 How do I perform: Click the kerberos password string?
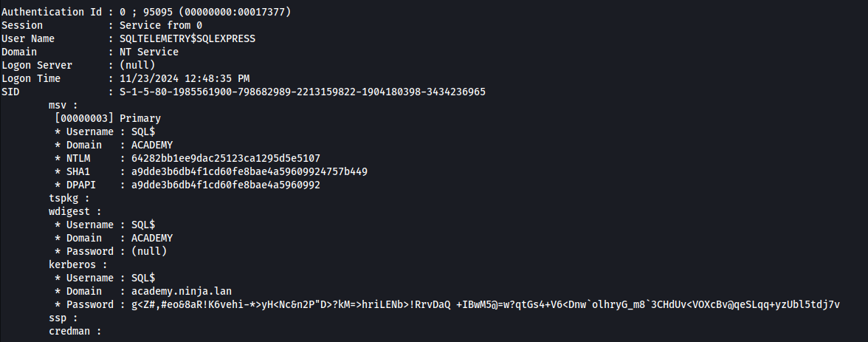(486, 304)
